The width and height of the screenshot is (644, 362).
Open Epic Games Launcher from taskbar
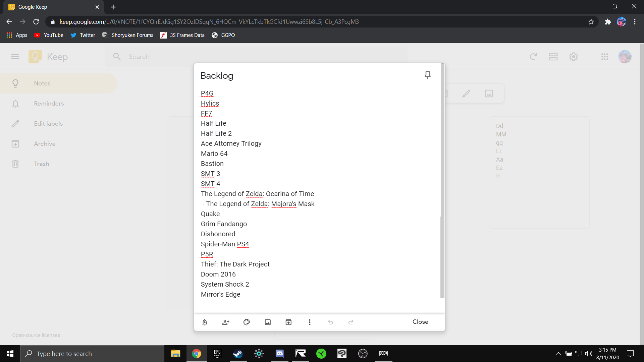(217, 354)
